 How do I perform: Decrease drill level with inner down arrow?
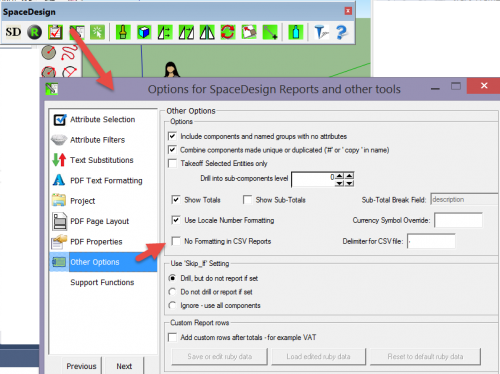click(x=340, y=183)
